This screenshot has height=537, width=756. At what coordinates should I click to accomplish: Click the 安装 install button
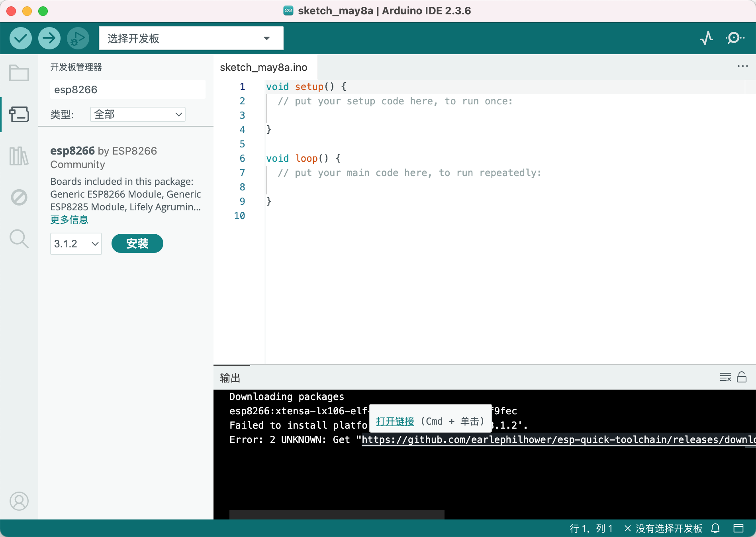[137, 243]
